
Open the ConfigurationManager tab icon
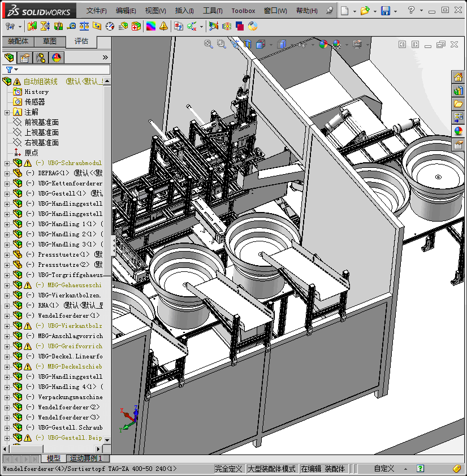click(41, 58)
